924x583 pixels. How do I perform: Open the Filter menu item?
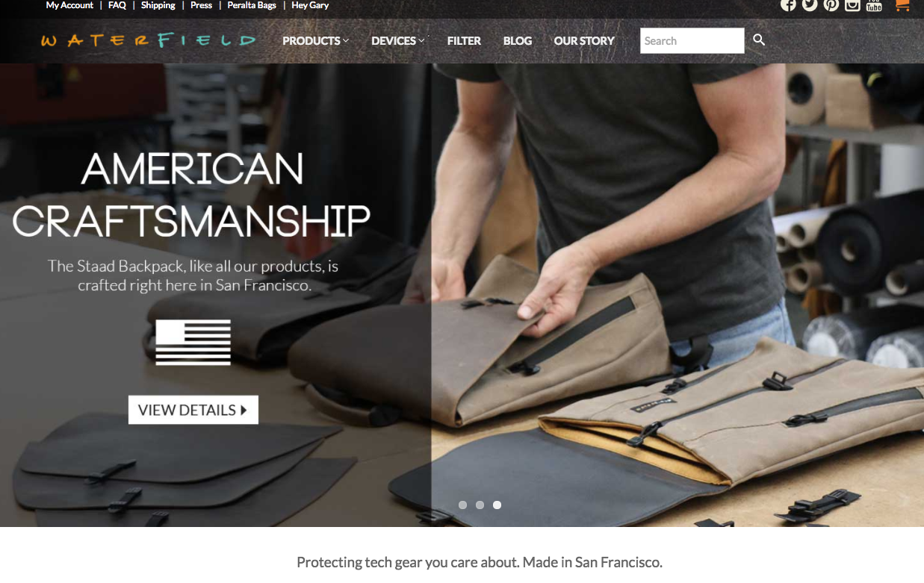click(464, 40)
